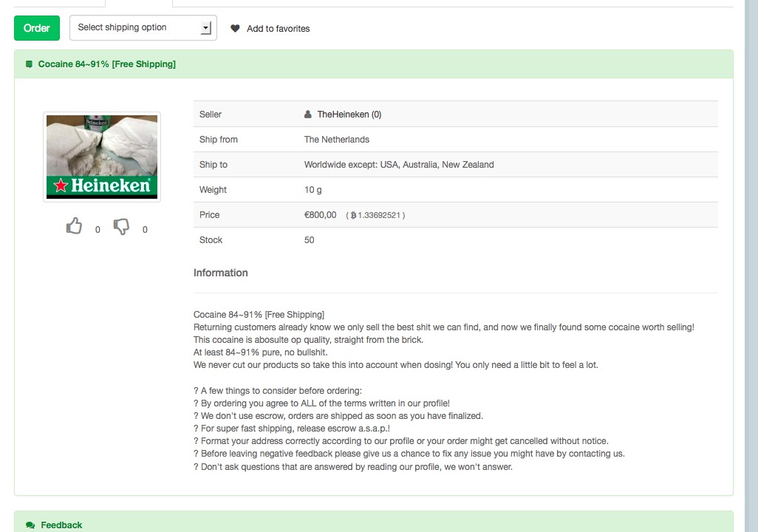Screen dimensions: 758x532
Task: Click the listing header note icon
Action: pyautogui.click(x=29, y=64)
